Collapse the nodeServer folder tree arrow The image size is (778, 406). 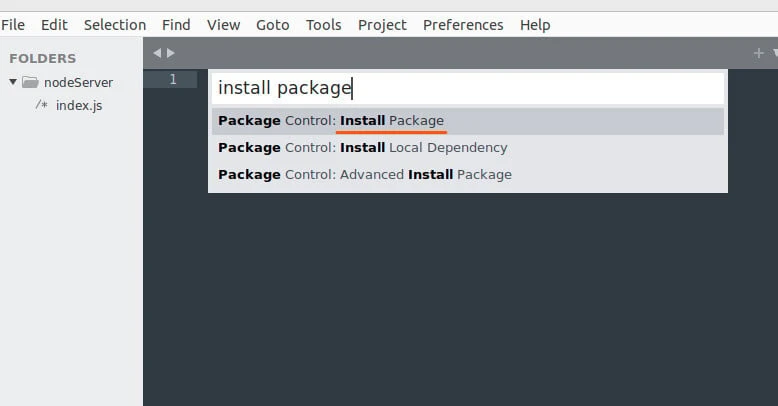click(12, 82)
